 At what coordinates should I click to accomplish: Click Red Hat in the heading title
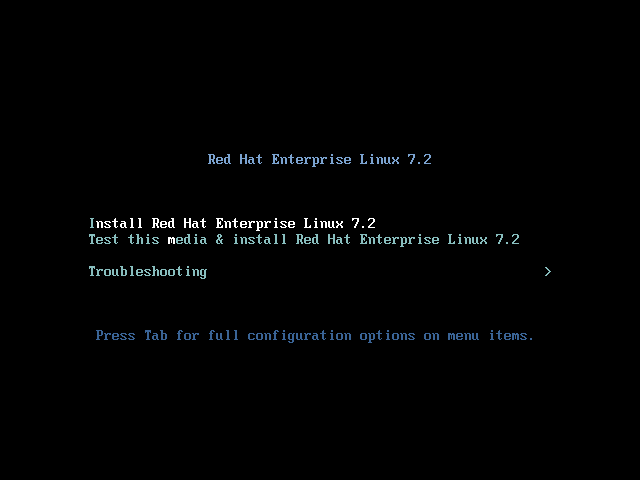tap(235, 159)
